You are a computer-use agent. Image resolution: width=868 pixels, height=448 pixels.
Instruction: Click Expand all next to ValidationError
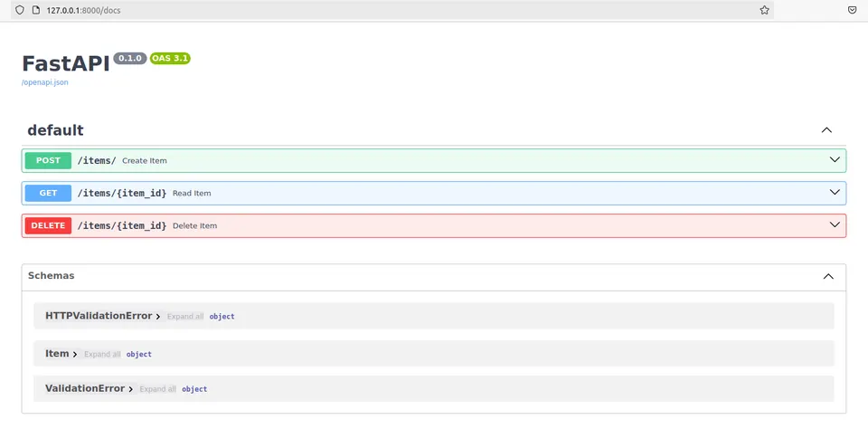coord(157,389)
